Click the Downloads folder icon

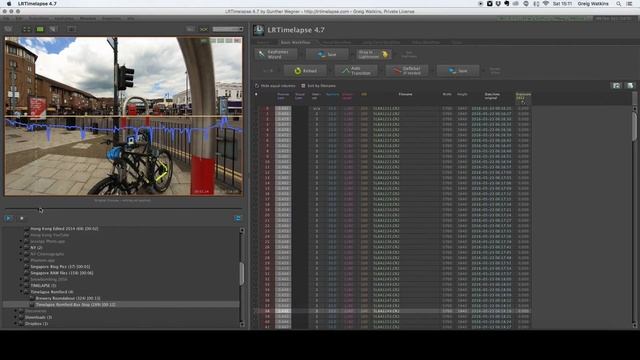21,317
